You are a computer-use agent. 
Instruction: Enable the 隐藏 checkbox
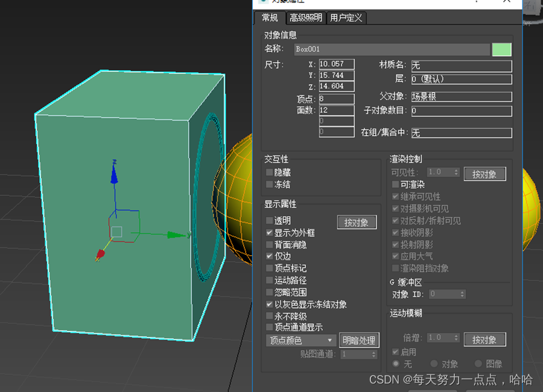point(270,172)
